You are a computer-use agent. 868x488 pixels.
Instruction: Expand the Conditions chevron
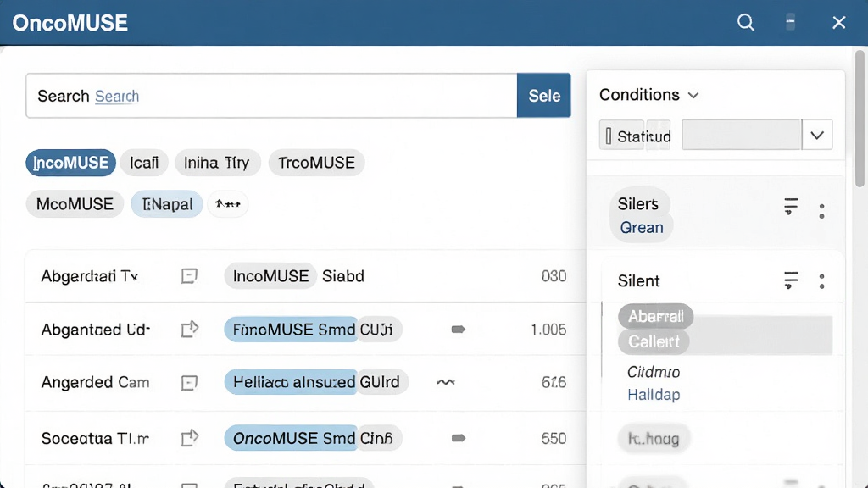click(693, 95)
